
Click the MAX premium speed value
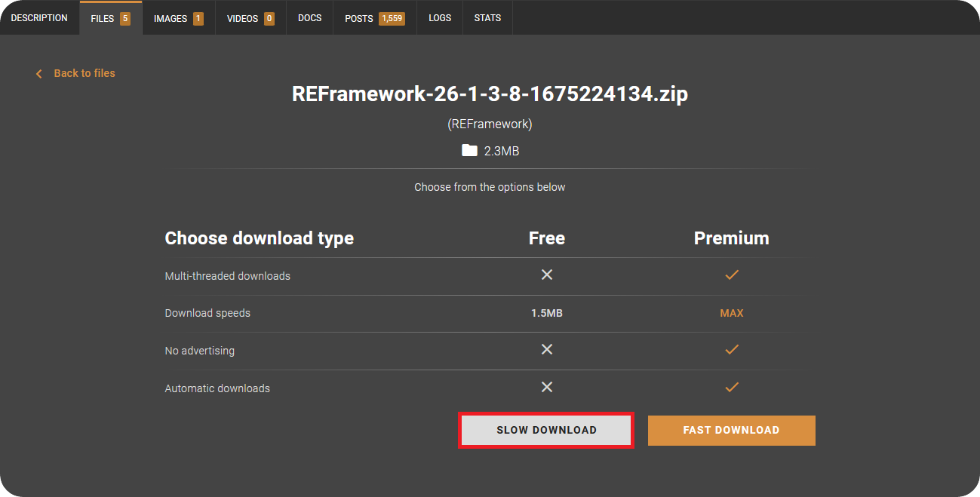click(732, 313)
